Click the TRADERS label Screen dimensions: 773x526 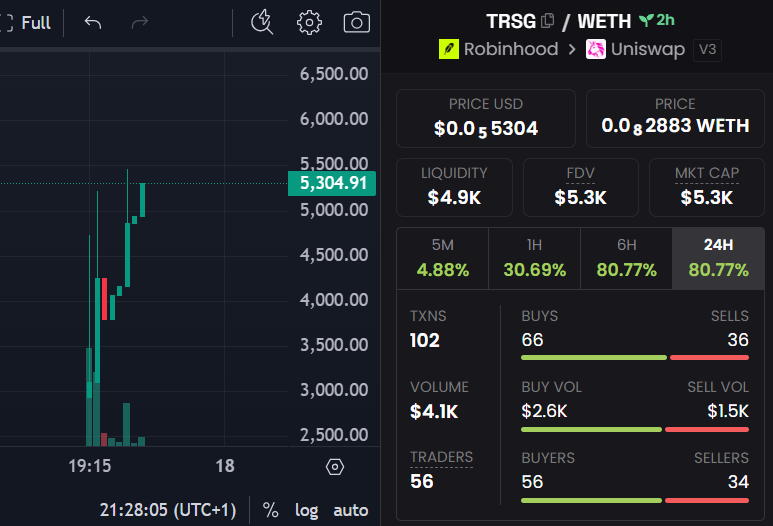(441, 457)
